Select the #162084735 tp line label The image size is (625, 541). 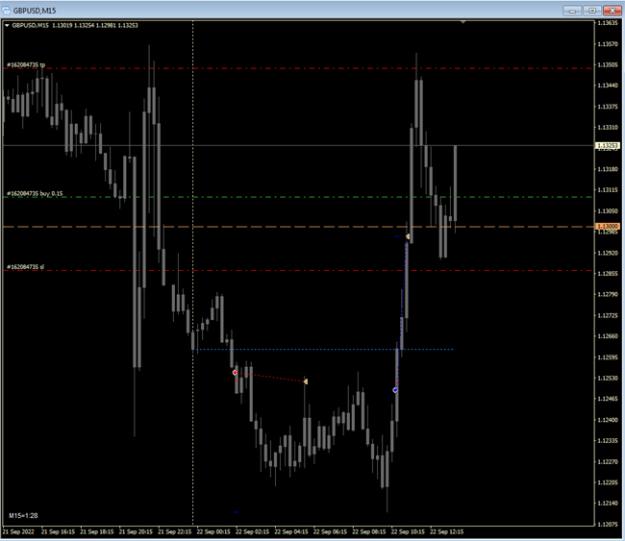coord(26,65)
